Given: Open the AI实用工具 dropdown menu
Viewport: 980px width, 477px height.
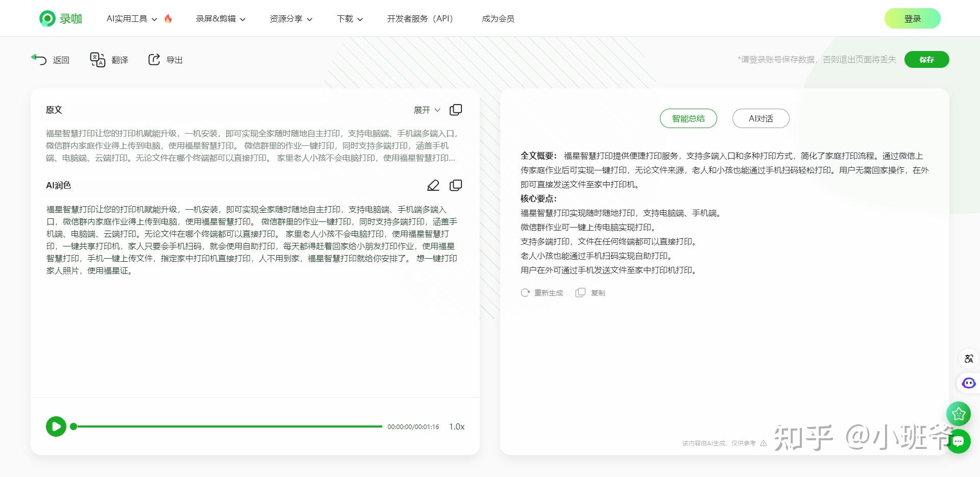Looking at the screenshot, I should coord(132,19).
